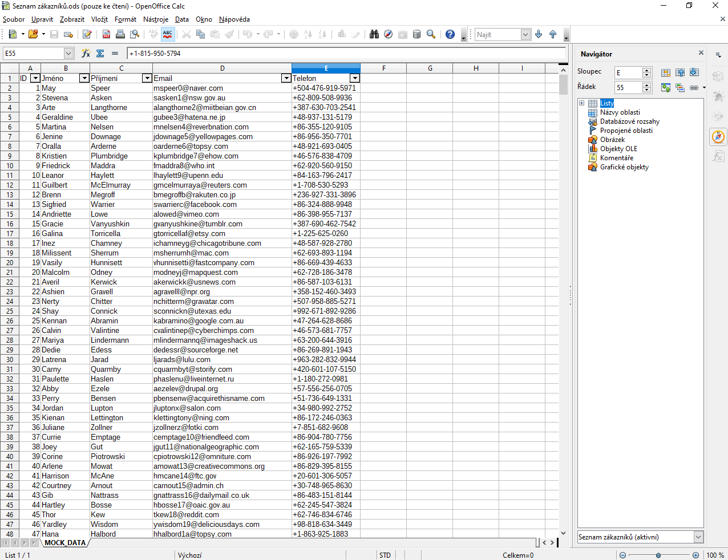Open Find & Replace with binoculars icon
The height and width of the screenshot is (560, 728).
(x=374, y=34)
